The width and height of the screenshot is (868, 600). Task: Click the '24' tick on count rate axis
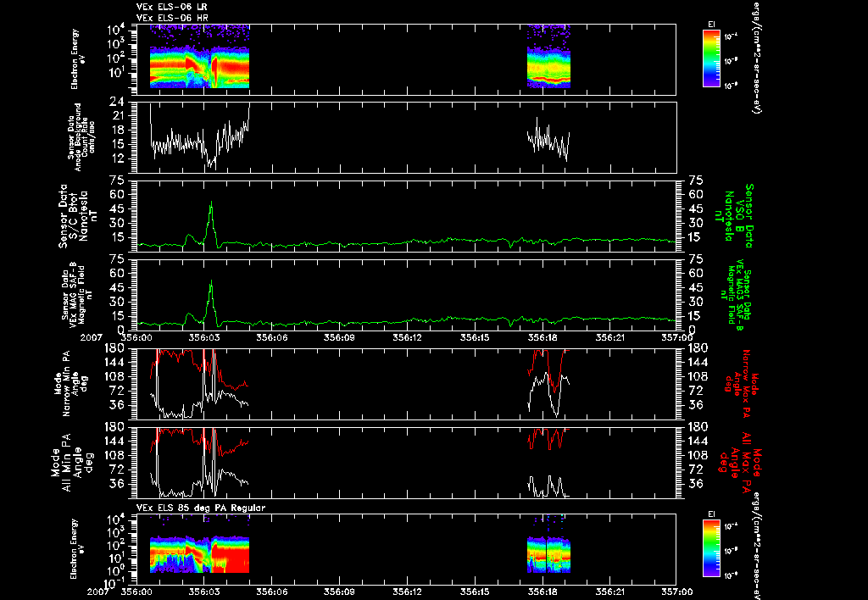click(117, 102)
